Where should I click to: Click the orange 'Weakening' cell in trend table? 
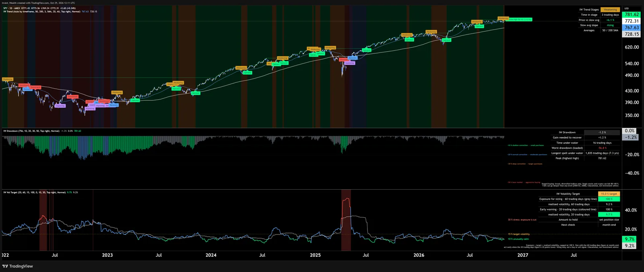point(610,10)
